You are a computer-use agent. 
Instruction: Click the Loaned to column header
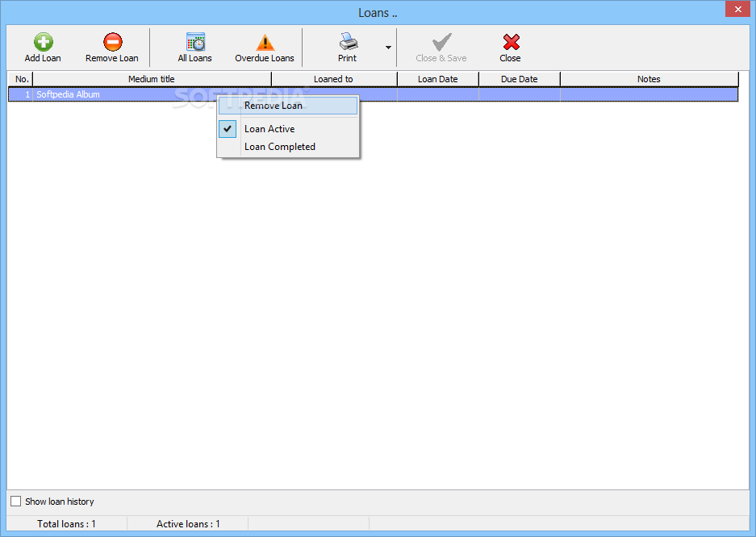[x=334, y=79]
